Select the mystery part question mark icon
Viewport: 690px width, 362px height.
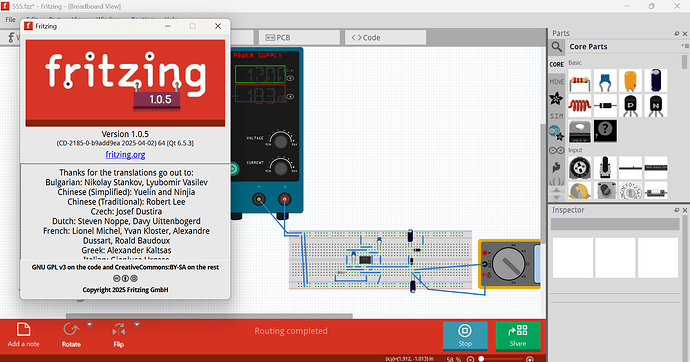coord(605,131)
